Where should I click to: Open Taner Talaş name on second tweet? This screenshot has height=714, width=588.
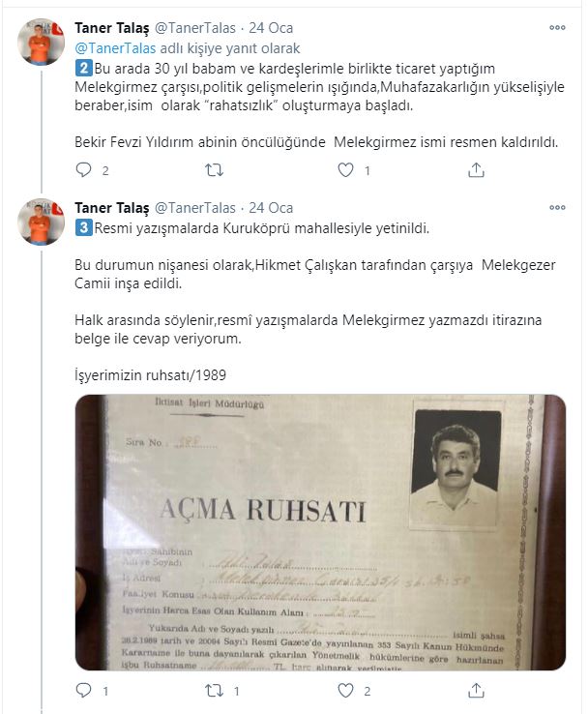(112, 208)
